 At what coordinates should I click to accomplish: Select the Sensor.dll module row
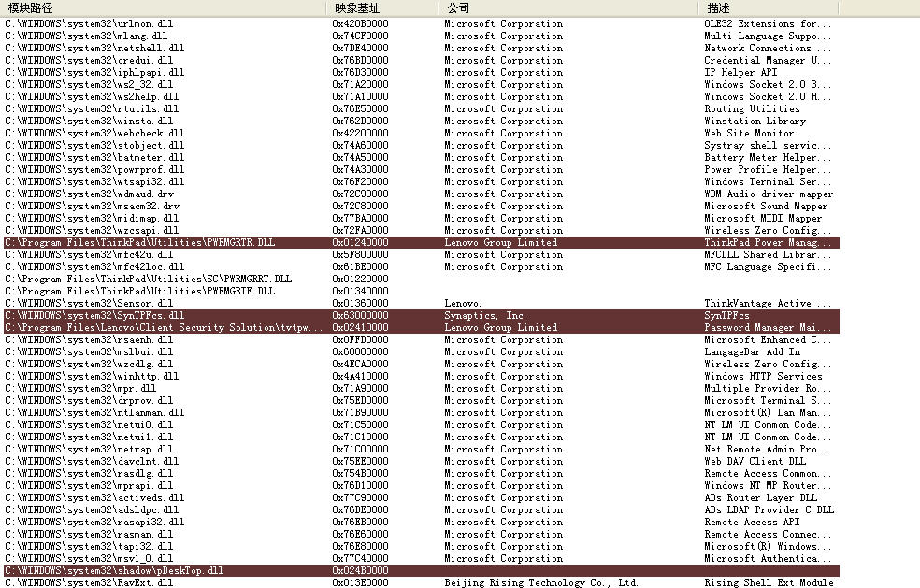[422, 303]
